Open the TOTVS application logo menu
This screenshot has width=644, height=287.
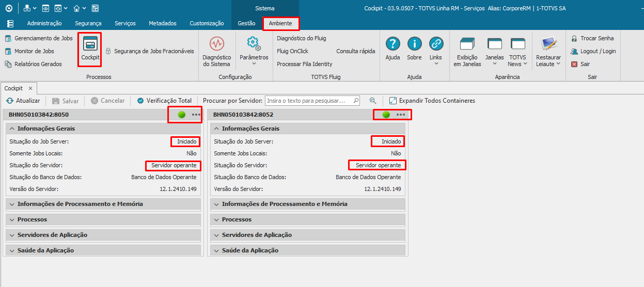(9, 8)
